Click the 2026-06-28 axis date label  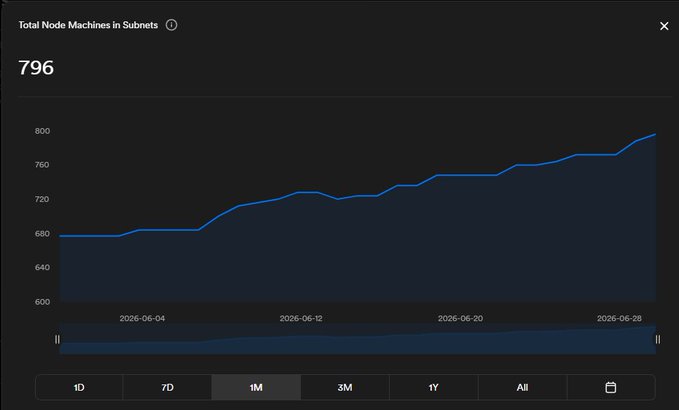(x=619, y=318)
